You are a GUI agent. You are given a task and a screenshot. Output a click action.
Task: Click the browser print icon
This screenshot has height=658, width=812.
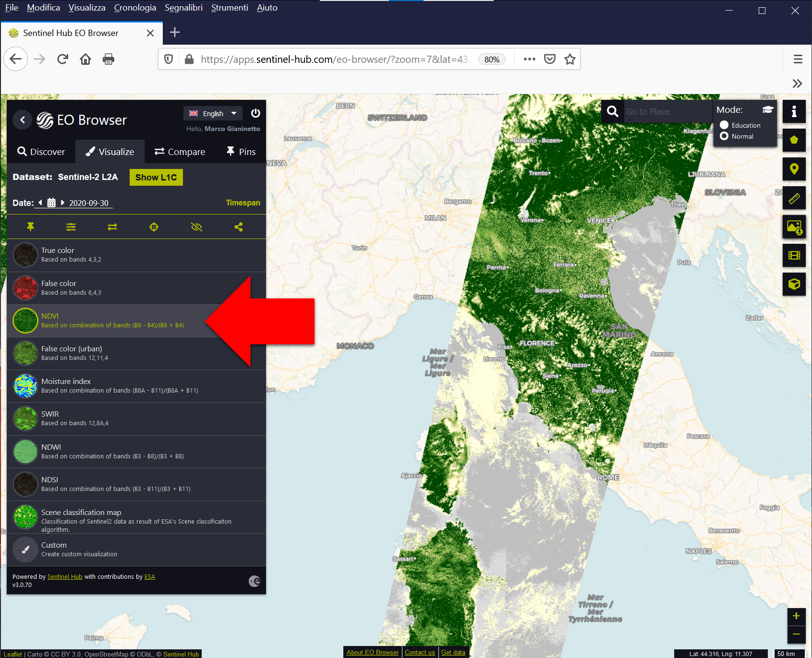click(109, 59)
